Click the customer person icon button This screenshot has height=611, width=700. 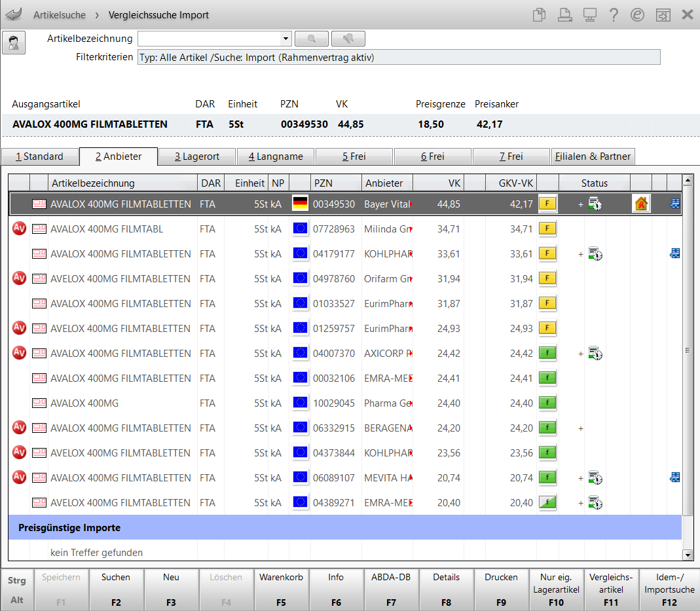pos(14,43)
